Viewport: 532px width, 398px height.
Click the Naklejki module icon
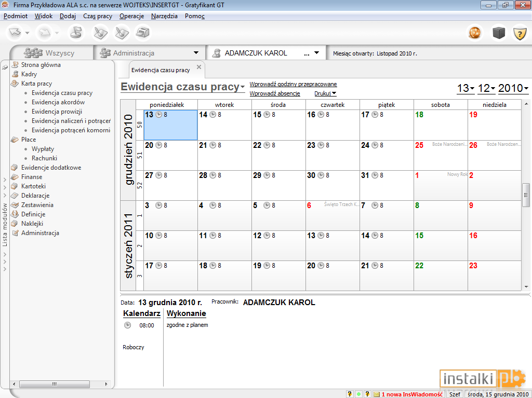click(14, 224)
